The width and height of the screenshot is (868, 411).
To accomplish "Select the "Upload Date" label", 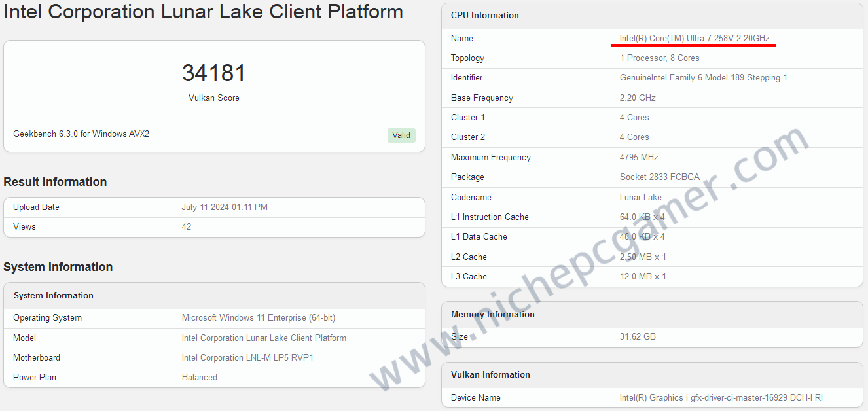I will point(36,207).
